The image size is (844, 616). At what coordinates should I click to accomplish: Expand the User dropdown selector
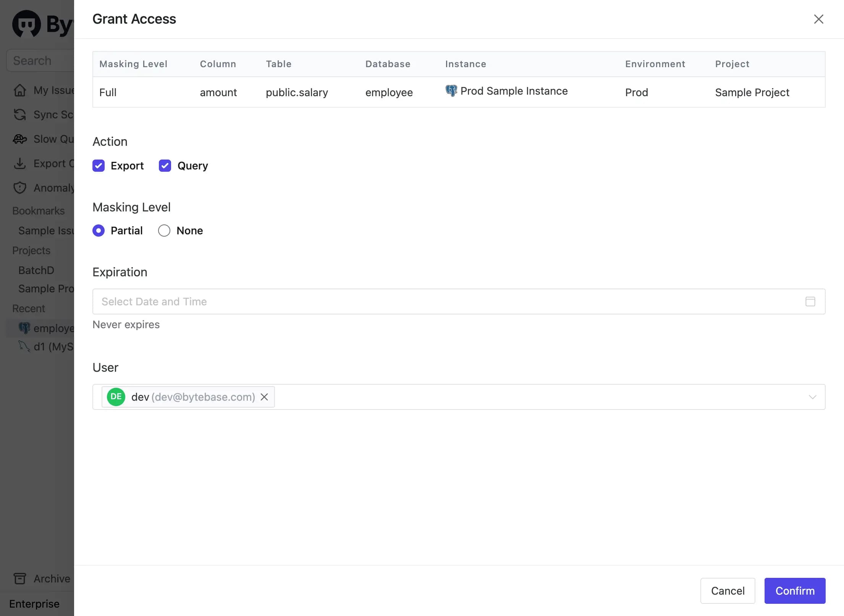[x=810, y=397]
